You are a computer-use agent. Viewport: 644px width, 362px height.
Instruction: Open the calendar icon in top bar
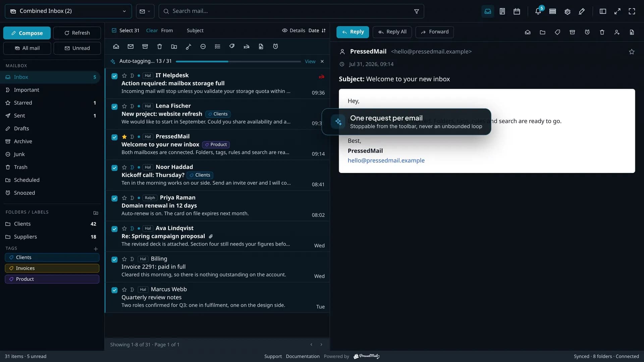coord(517,11)
